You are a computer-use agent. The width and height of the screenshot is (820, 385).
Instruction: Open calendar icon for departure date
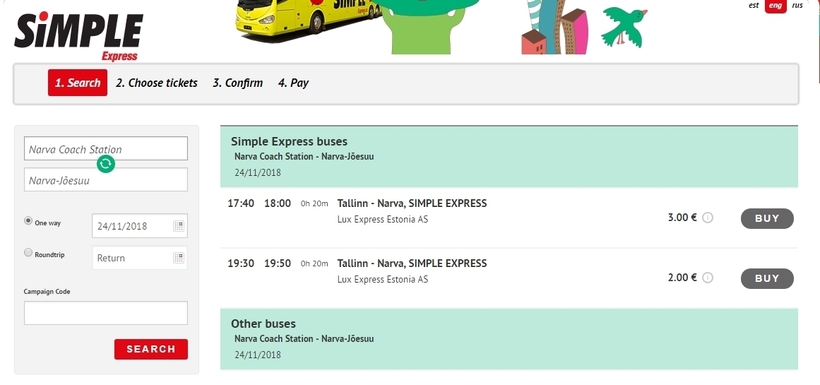click(179, 226)
